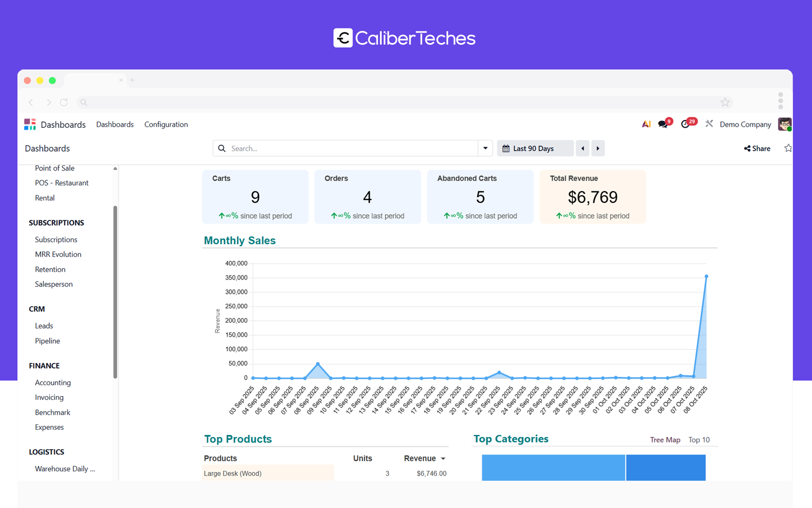812x508 pixels.
Task: Open the MRR Evolution dashboard
Action: coord(58,254)
